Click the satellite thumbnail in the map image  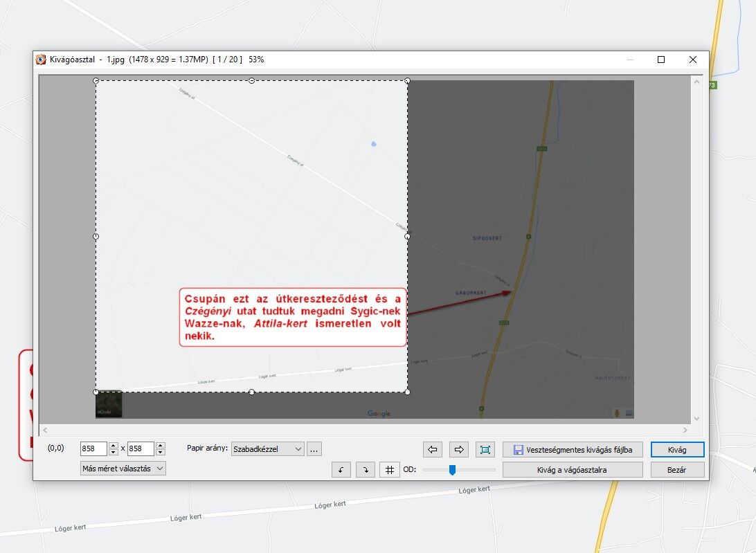click(109, 404)
